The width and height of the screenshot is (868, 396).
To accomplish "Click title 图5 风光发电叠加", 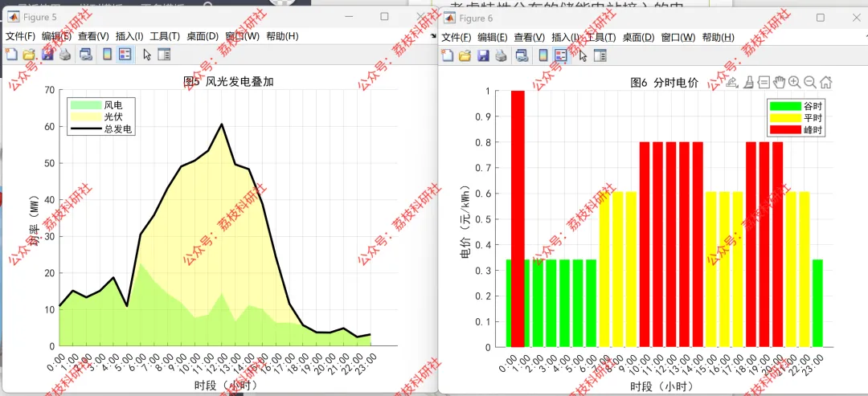I will coord(228,82).
